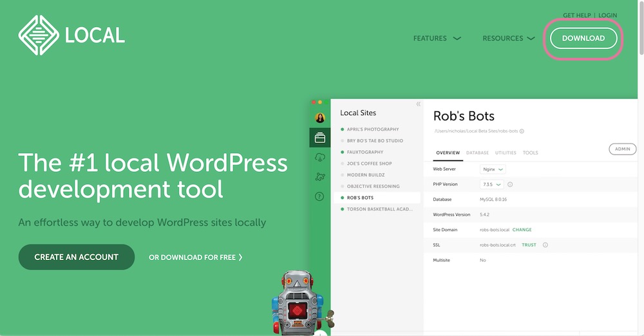Select Bry Bo's Tae Bo Studio site
This screenshot has height=336, width=644.
tap(375, 141)
